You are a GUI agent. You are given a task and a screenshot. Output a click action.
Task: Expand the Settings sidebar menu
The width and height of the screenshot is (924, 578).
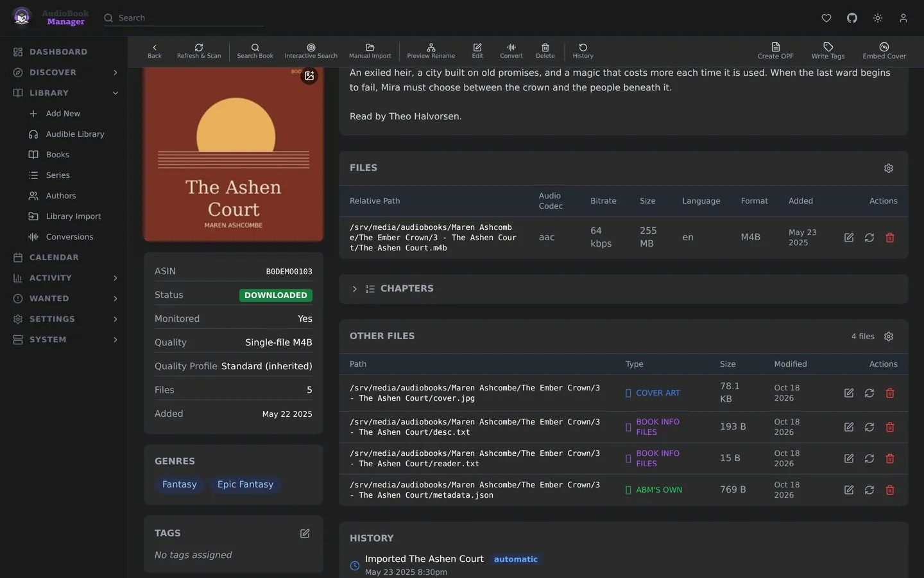[116, 319]
